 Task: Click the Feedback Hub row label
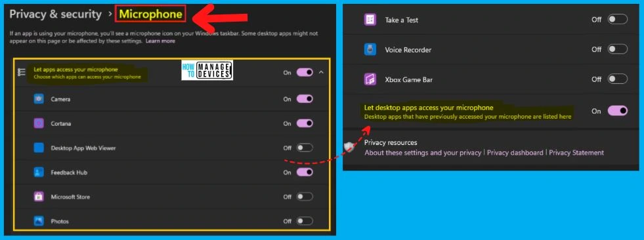(x=69, y=172)
